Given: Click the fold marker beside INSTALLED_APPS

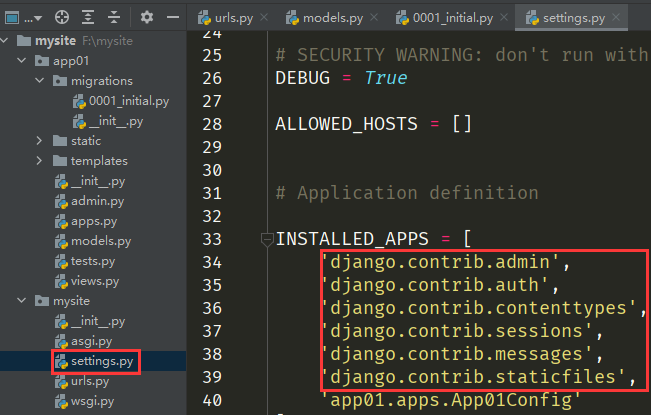Looking at the screenshot, I should [266, 239].
